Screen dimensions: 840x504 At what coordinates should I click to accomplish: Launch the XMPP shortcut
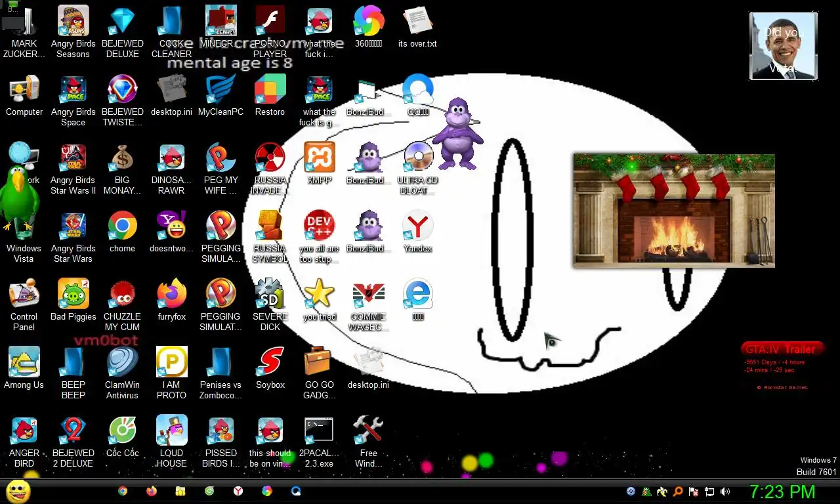(x=319, y=164)
